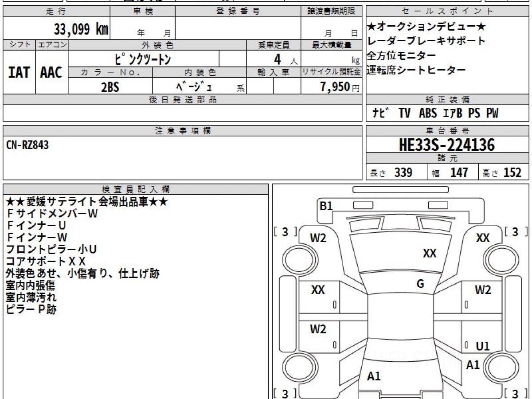Viewport: 532px width, 399px height.
Task: Click the A1 mark below U1
Action: tap(473, 365)
